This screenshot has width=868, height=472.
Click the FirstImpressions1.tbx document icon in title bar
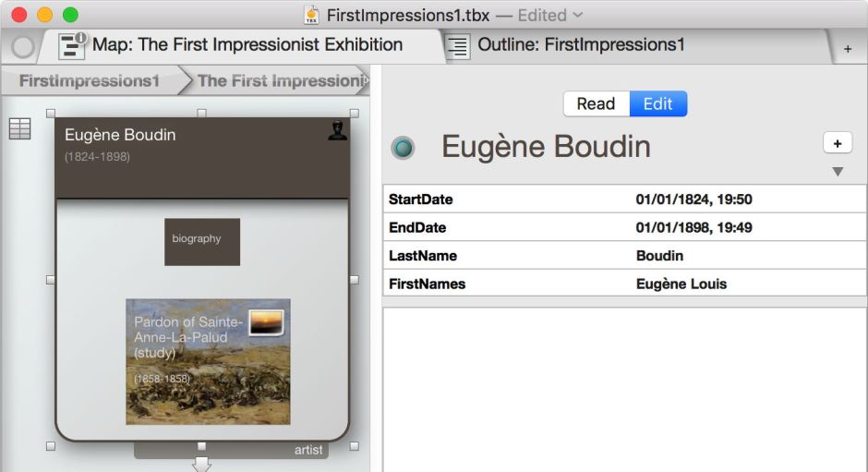pos(311,15)
